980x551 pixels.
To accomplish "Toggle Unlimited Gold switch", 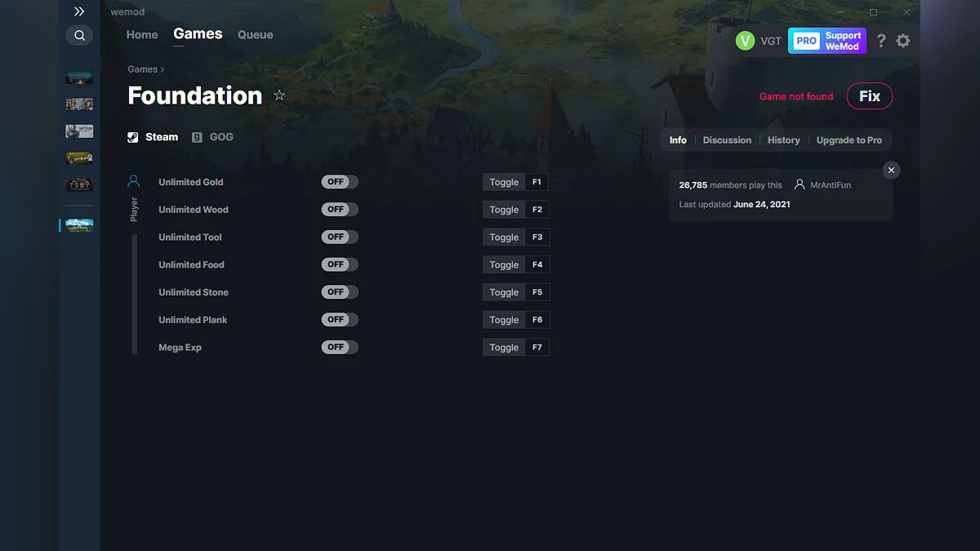I will 340,182.
